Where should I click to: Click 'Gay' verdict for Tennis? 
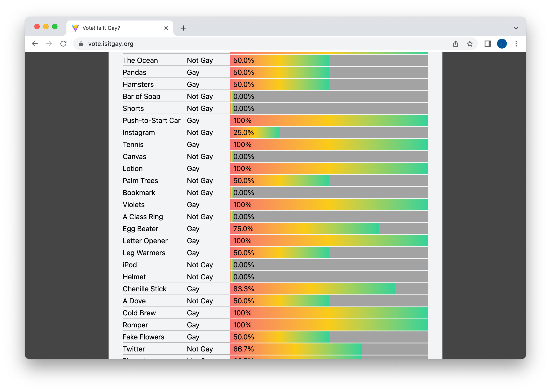tap(193, 145)
